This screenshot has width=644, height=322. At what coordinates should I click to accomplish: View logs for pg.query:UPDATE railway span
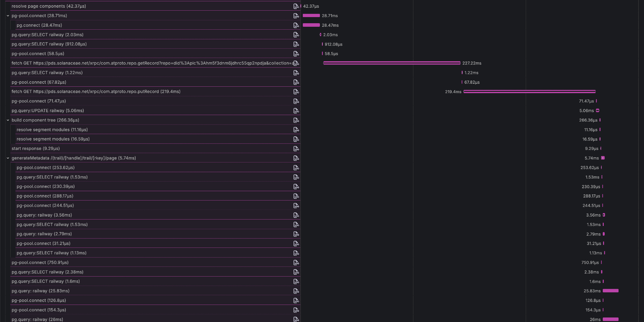[x=296, y=111]
